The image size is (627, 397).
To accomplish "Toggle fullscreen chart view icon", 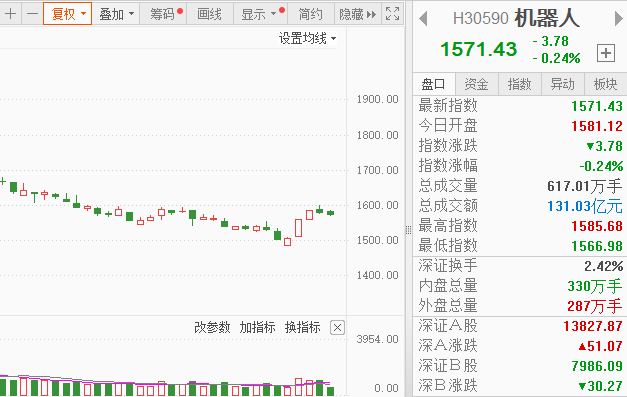I will point(392,14).
